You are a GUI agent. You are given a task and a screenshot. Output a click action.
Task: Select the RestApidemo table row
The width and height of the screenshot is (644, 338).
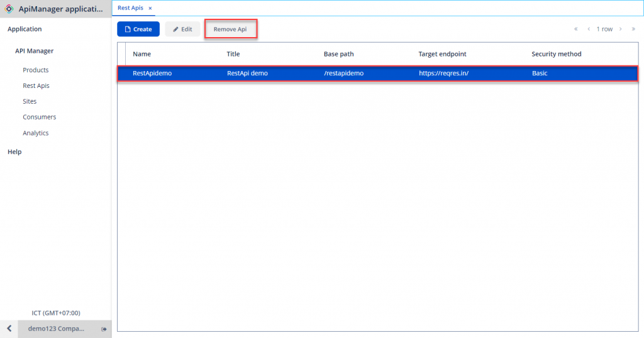point(377,74)
